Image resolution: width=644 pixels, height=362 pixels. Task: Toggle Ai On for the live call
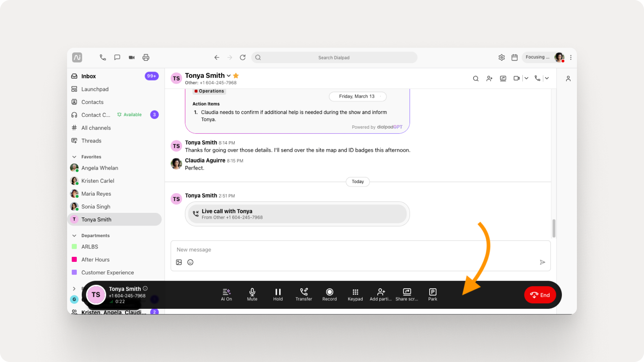coord(226,295)
